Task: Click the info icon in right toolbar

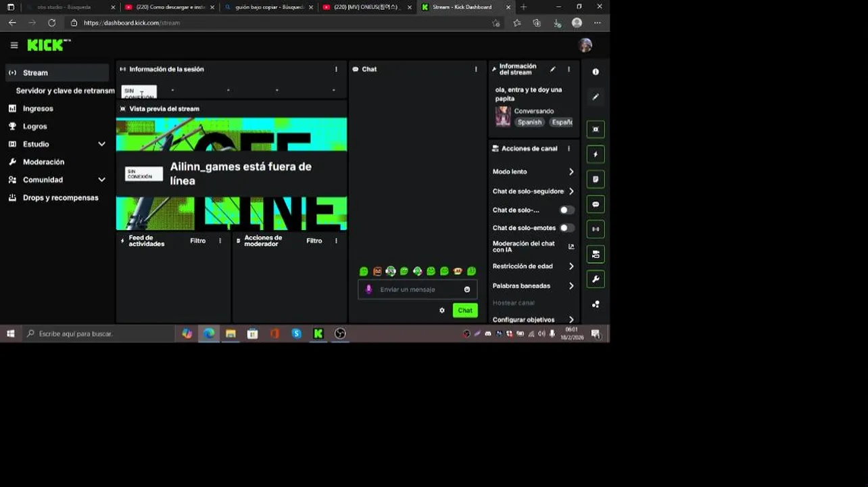Action: 596,72
